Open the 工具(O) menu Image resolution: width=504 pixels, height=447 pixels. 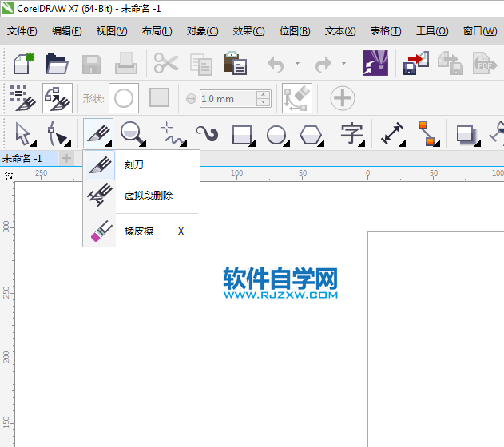tap(432, 31)
